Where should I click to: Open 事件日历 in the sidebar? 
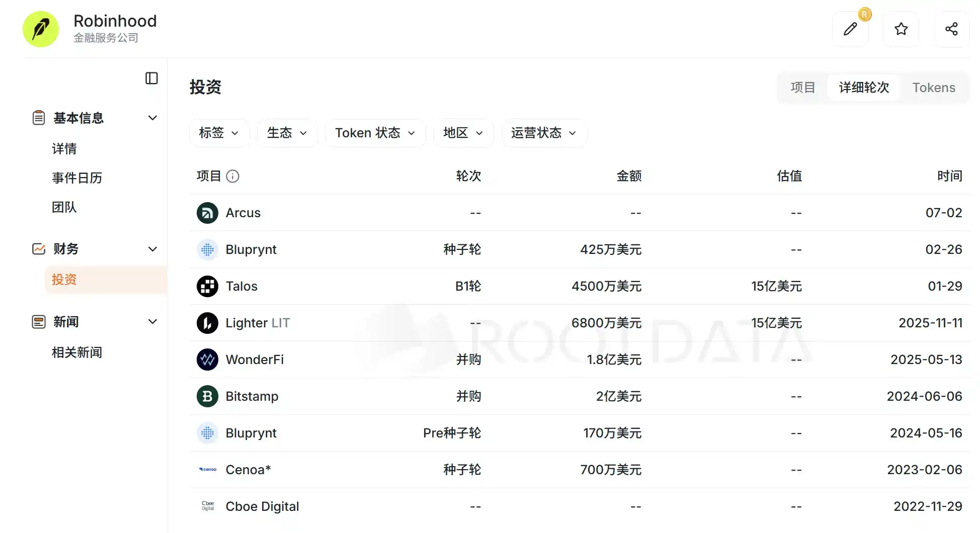[77, 178]
